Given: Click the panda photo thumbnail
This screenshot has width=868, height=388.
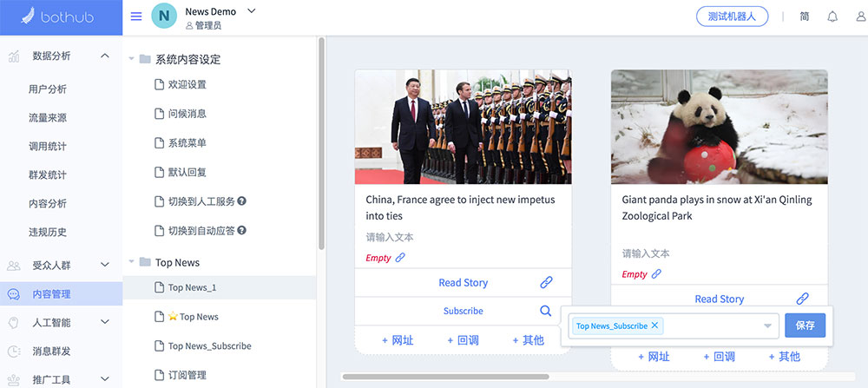Looking at the screenshot, I should point(719,127).
